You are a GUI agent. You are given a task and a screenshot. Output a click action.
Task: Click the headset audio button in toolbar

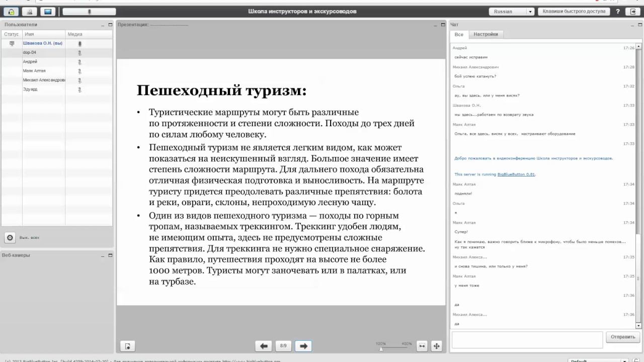pos(12,12)
